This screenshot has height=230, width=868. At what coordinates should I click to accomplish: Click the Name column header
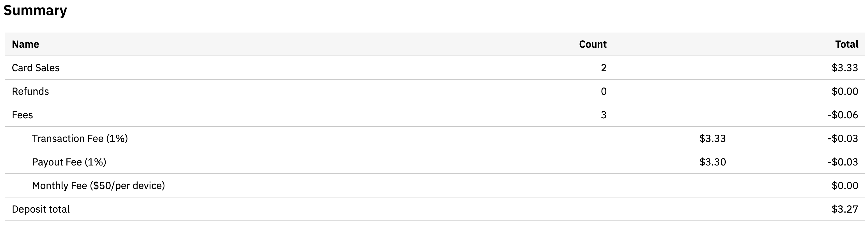[25, 44]
